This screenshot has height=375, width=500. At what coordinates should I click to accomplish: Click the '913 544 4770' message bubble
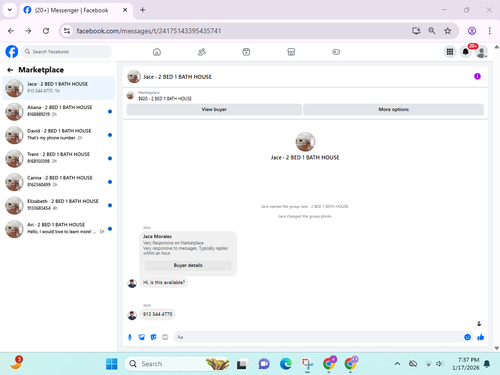[158, 314]
